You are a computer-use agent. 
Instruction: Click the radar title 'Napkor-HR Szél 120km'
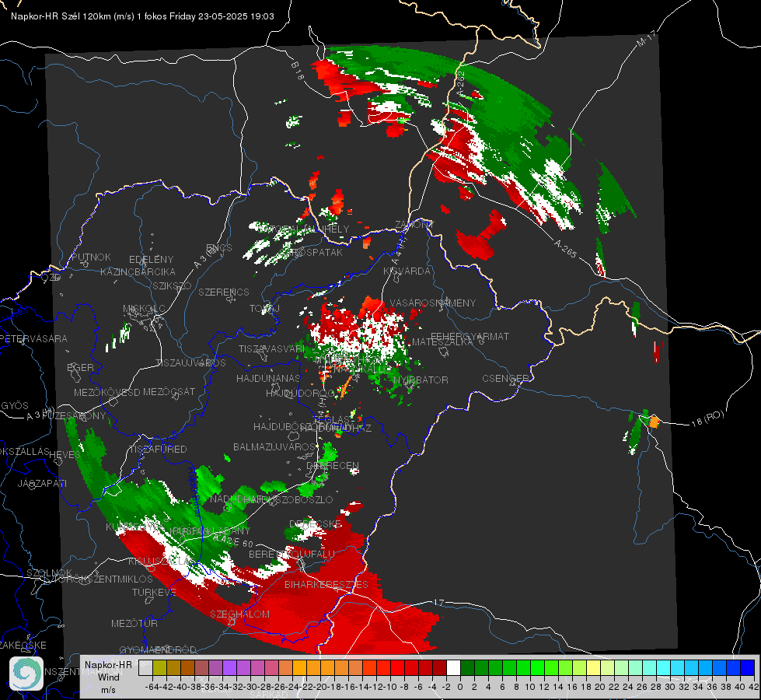click(x=61, y=16)
